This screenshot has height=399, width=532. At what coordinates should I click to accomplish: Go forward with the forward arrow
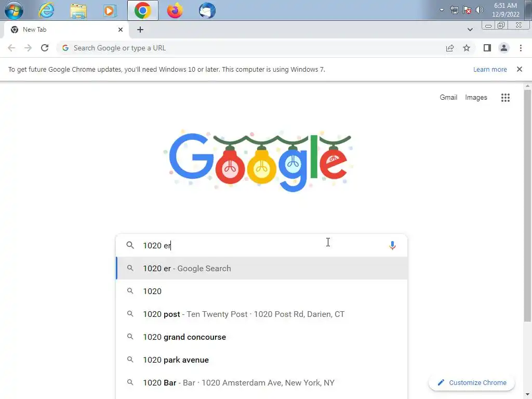click(x=28, y=48)
